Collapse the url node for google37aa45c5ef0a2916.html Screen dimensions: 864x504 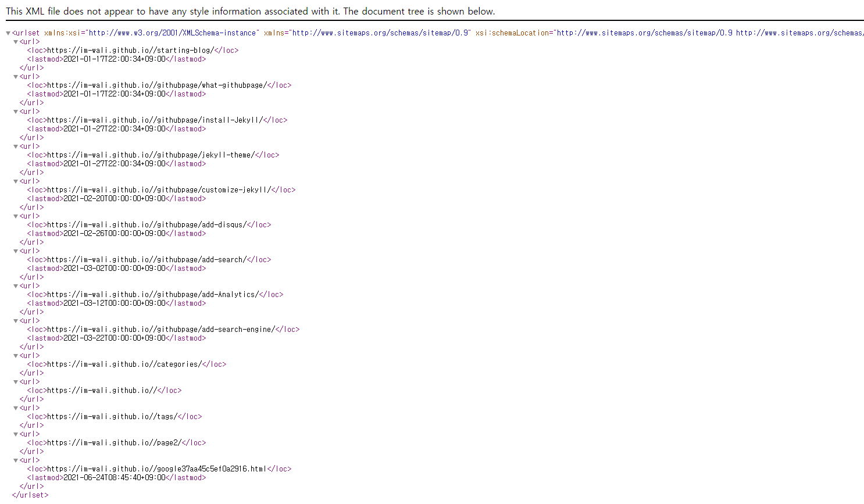16,460
